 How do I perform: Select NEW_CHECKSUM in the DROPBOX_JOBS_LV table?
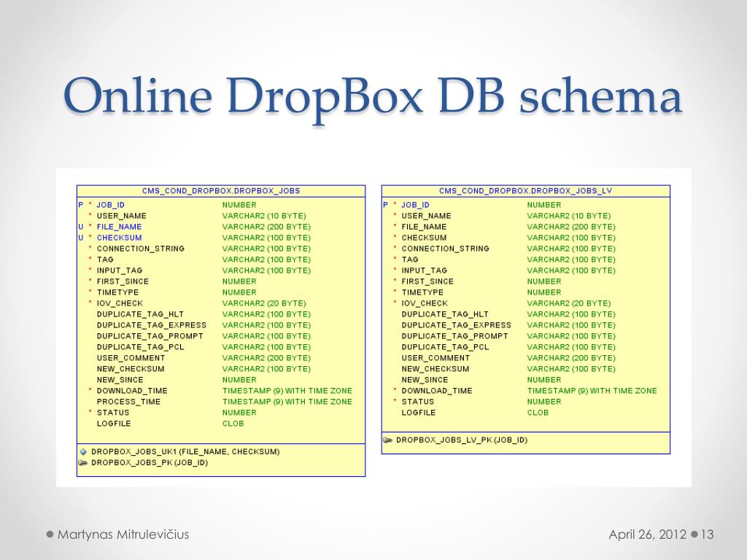(436, 369)
